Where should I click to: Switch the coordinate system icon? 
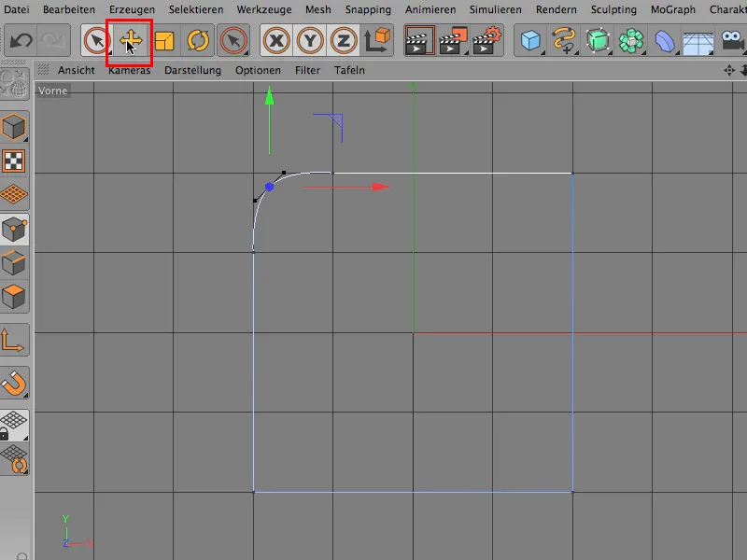click(377, 40)
